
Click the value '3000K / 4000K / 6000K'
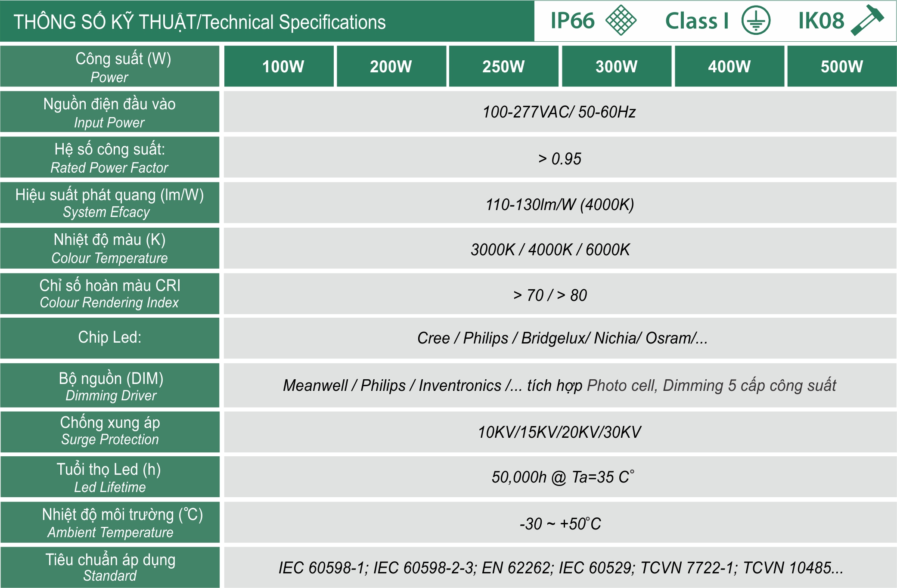coord(550,250)
